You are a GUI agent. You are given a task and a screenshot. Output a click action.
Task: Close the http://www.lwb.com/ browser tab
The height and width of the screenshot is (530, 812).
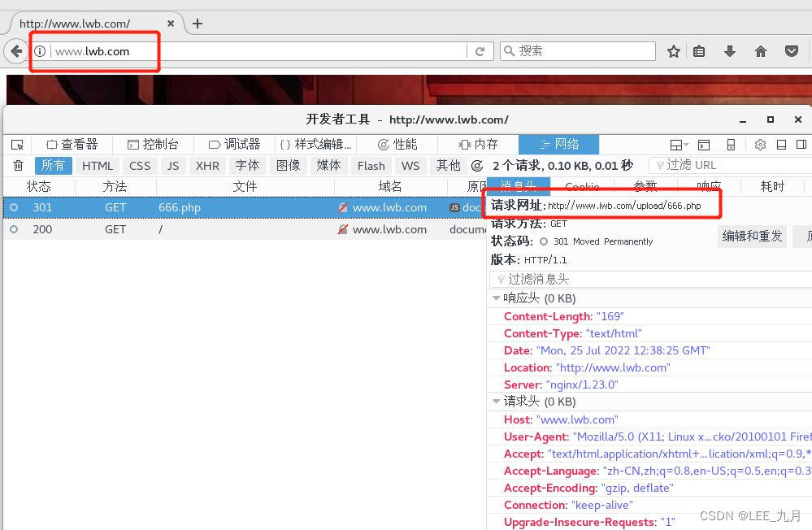171,24
